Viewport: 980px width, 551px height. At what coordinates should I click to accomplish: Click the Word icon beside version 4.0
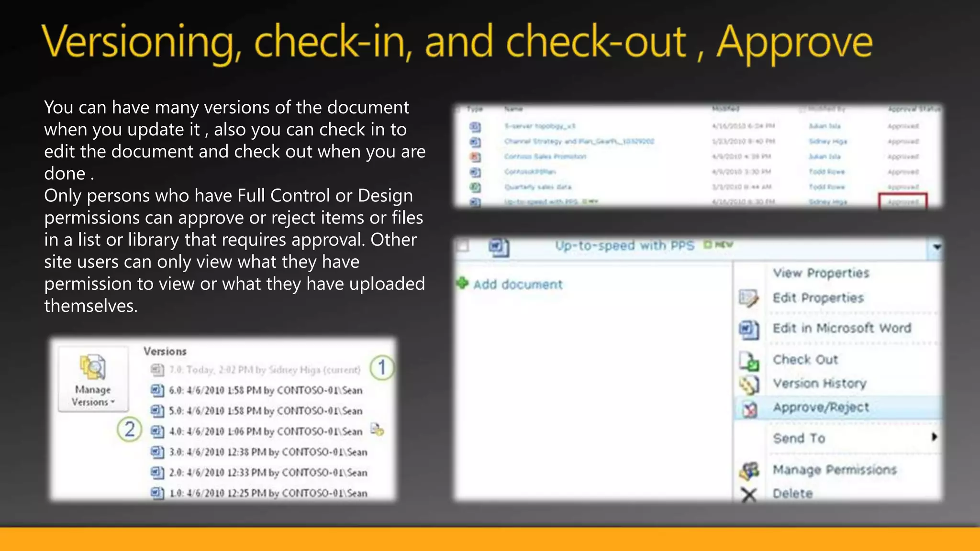click(157, 431)
